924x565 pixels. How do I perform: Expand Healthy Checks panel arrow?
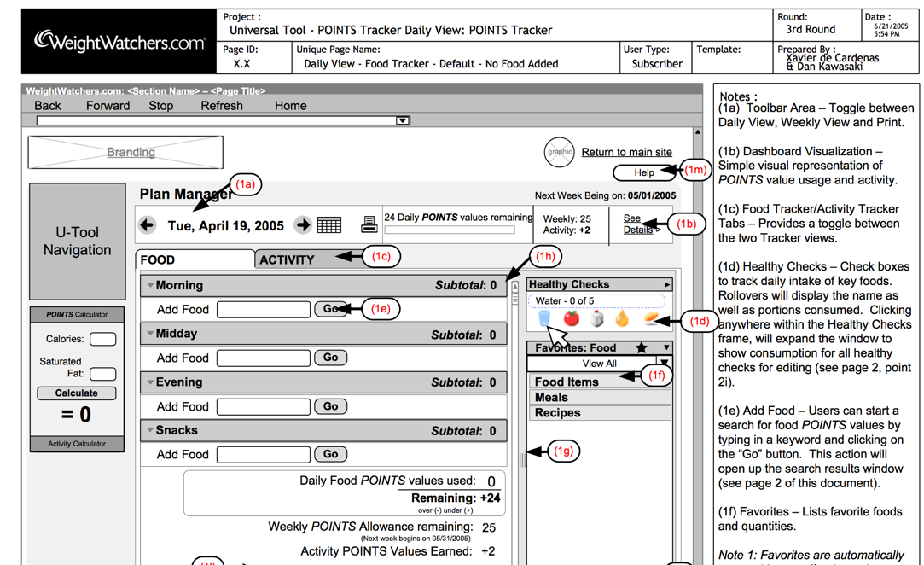point(666,284)
